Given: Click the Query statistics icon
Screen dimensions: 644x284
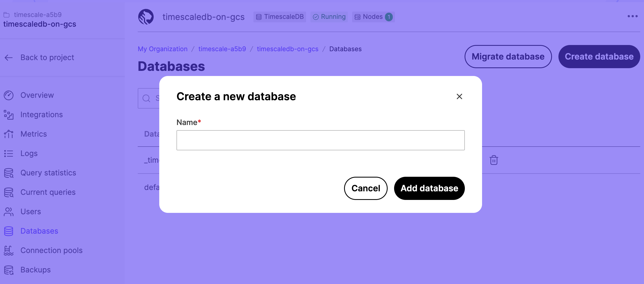Looking at the screenshot, I should click(9, 173).
